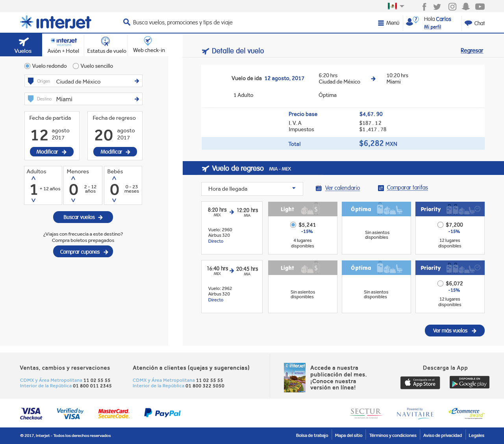Click the App Store download badge
The width and height of the screenshot is (504, 444).
point(420,383)
